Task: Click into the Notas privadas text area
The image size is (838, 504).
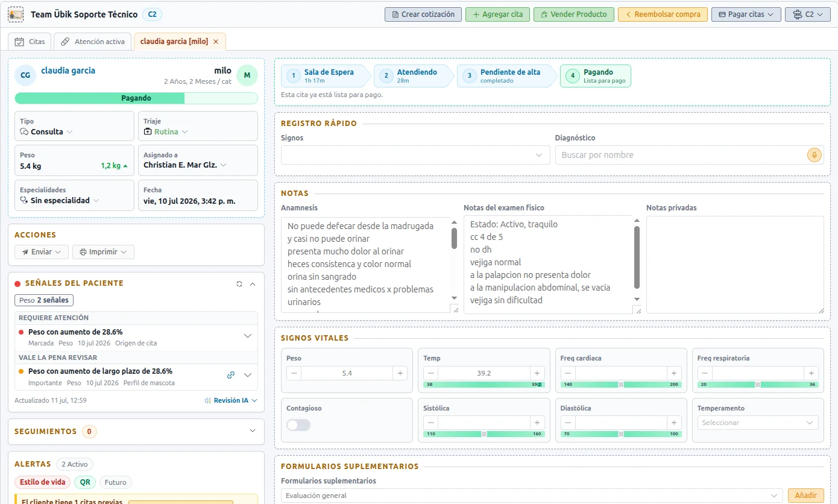Action: click(735, 265)
